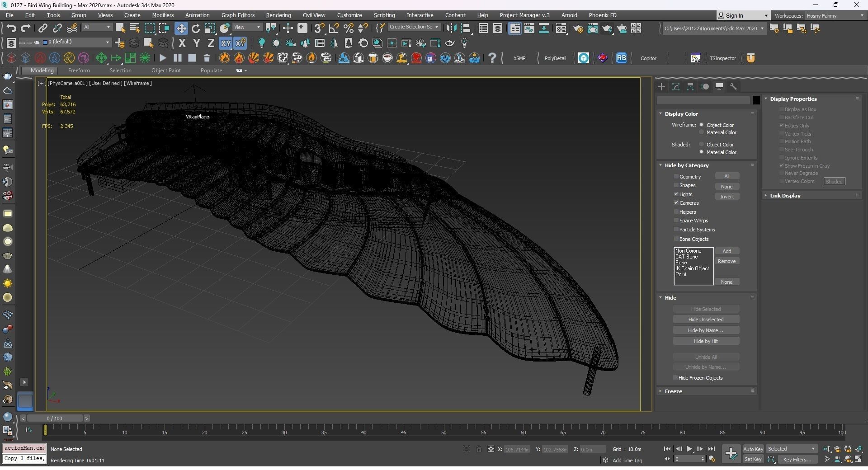
Task: Click the RB toolbar icon
Action: 622,58
